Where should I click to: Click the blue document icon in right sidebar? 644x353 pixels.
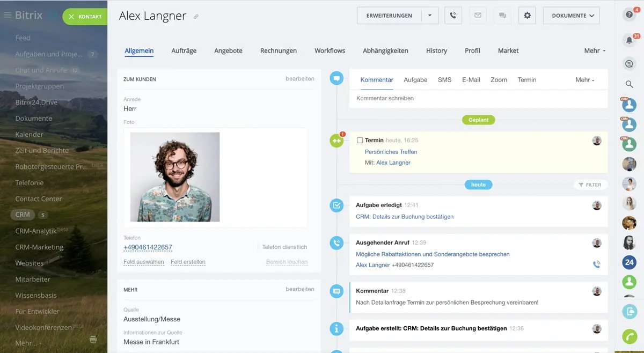tap(630, 311)
